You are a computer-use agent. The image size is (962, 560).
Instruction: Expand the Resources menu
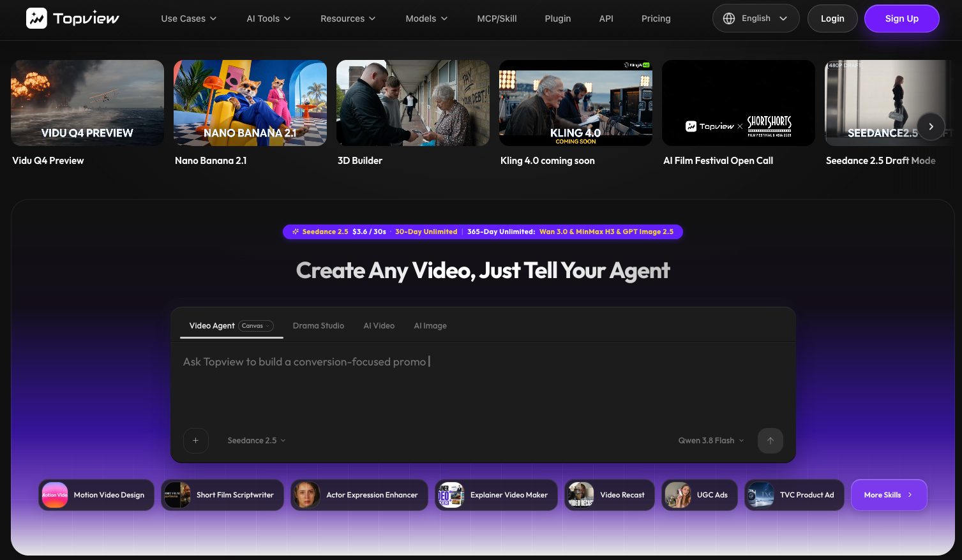point(348,18)
